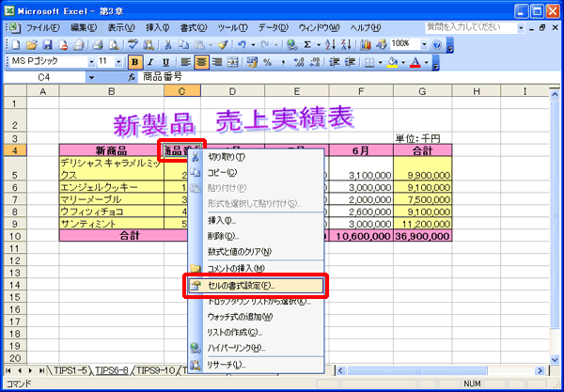Choose 切り取り(T) in the context menu
This screenshot has width=564, height=392.
[x=256, y=157]
